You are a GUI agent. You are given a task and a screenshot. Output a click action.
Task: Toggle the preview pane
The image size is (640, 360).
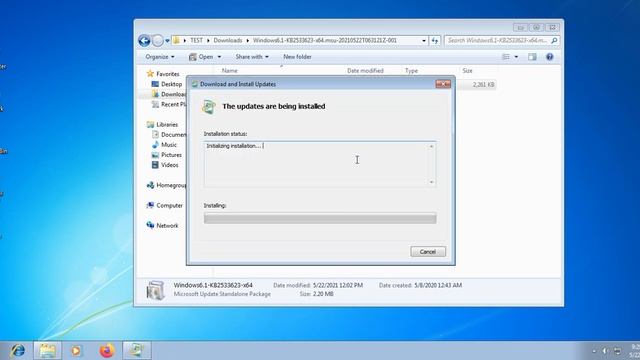[532, 57]
